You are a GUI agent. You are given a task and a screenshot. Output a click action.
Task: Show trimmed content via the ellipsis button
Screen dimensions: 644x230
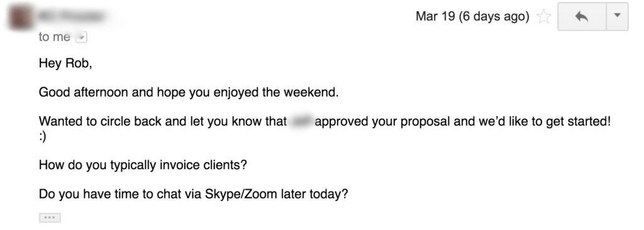pos(50,217)
